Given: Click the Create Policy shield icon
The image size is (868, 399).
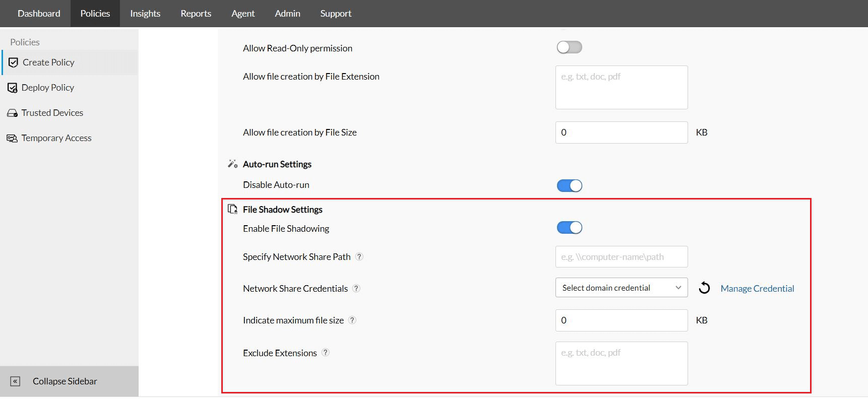Looking at the screenshot, I should click(x=14, y=62).
